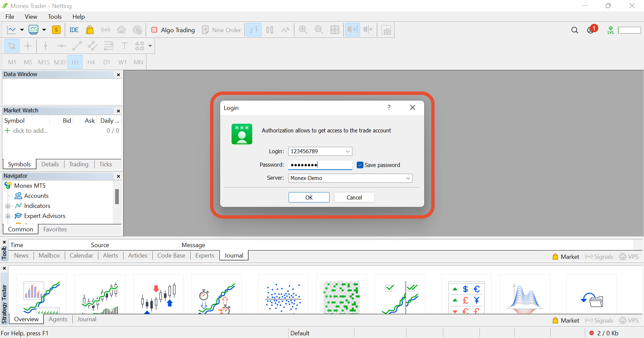Click the Zoom Out magnifier icon
The height and width of the screenshot is (338, 644).
[319, 30]
